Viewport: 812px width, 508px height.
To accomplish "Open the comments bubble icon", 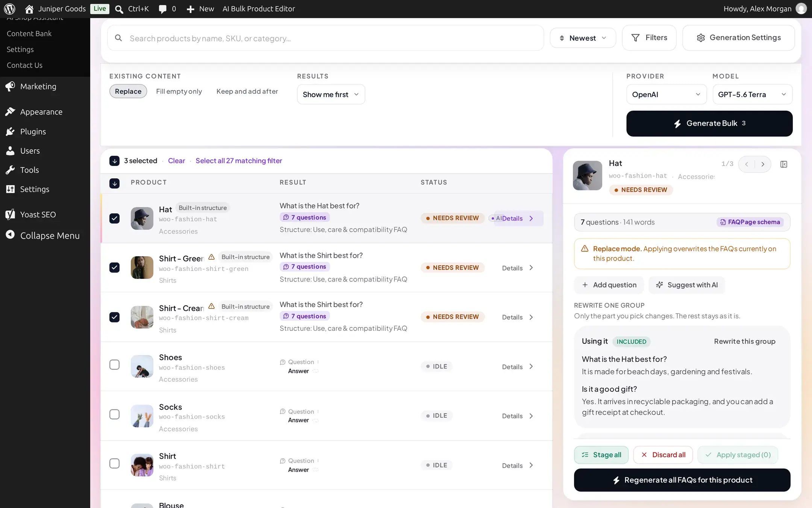I will coord(162,9).
